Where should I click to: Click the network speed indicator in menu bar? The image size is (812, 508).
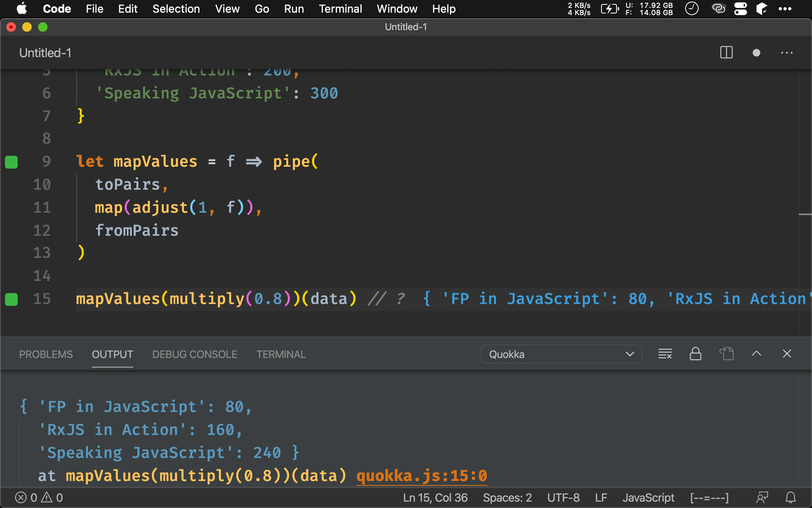click(579, 9)
